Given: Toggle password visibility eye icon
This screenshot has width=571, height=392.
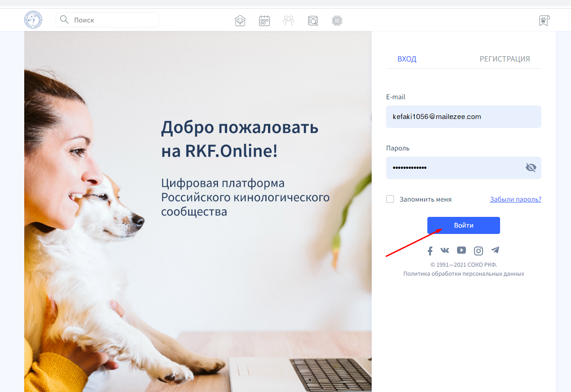Looking at the screenshot, I should click(531, 168).
